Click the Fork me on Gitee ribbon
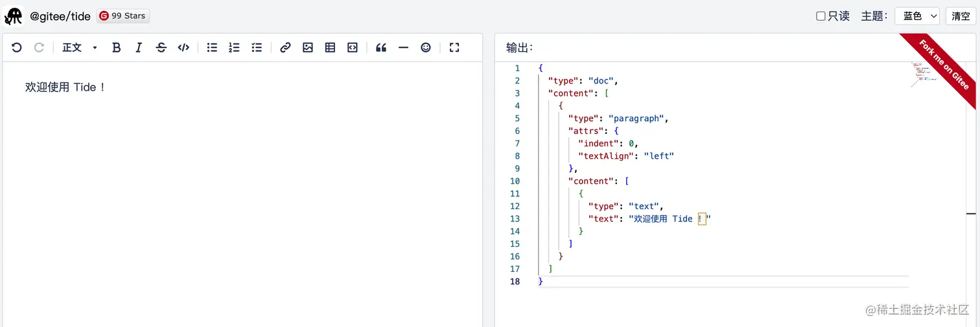980x327 pixels. [943, 66]
